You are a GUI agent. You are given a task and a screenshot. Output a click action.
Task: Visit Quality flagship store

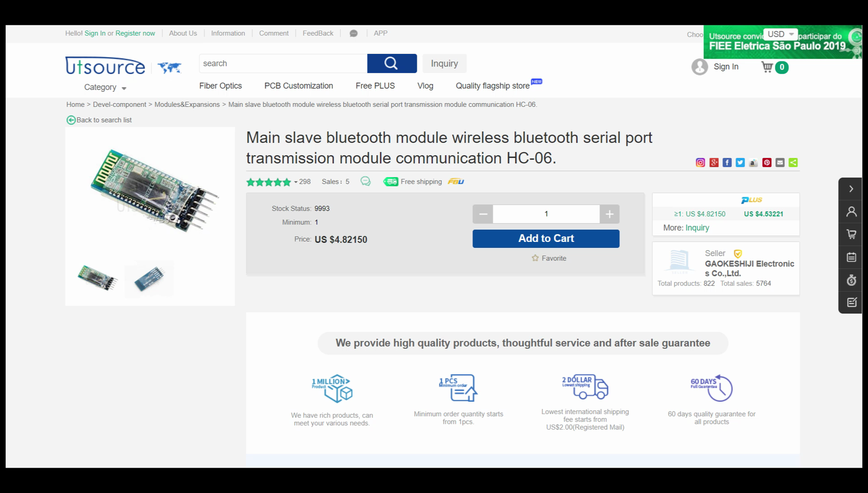493,86
